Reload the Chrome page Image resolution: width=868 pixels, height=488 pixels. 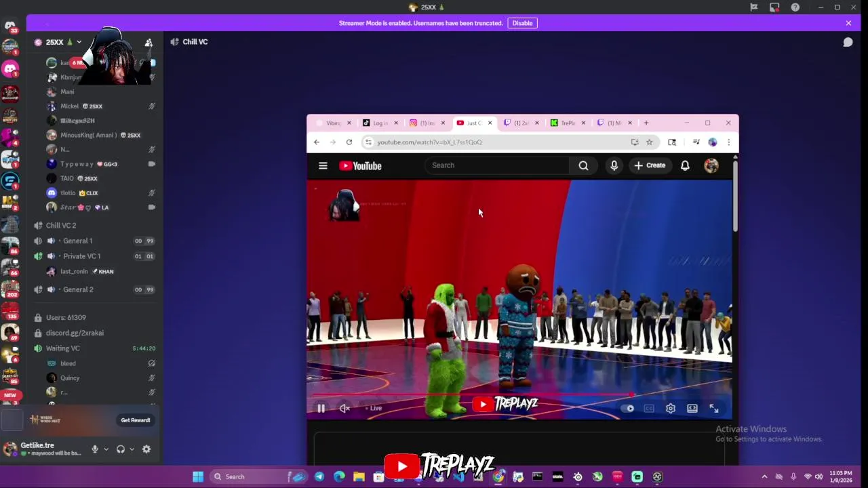point(349,142)
